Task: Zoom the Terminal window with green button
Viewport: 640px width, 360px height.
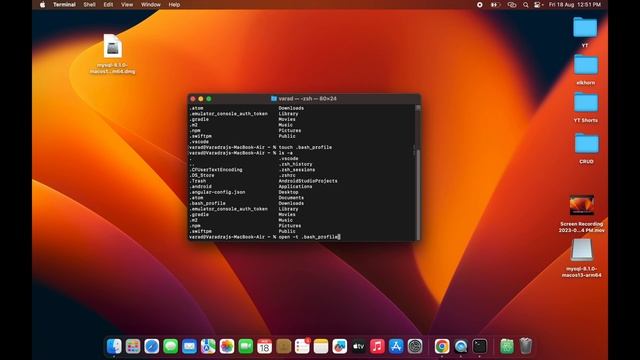Action: pos(209,99)
